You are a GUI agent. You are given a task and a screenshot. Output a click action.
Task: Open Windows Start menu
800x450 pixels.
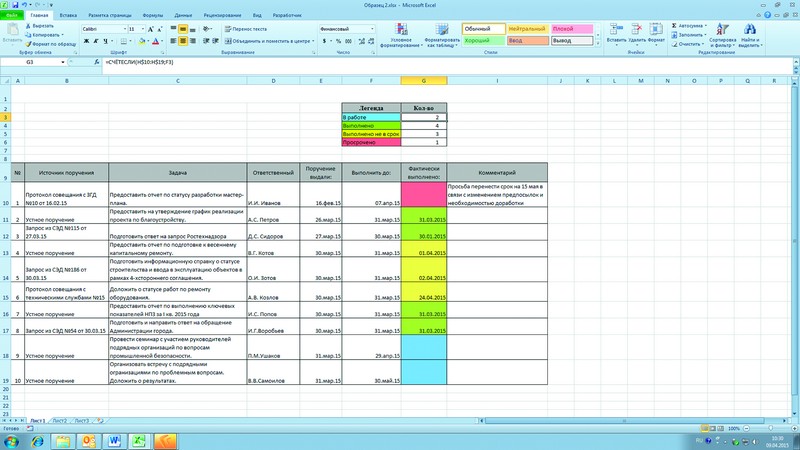11,441
